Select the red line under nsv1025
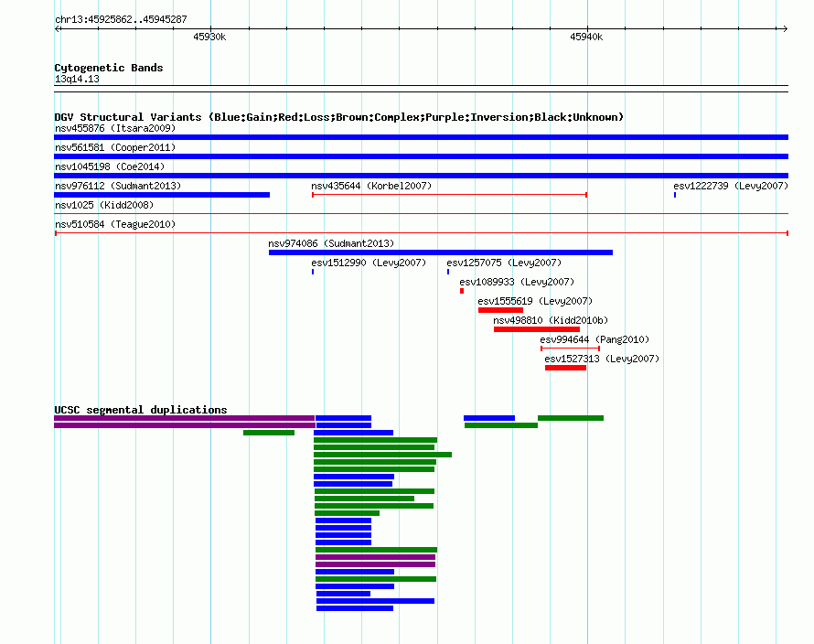Screen dimensions: 814x644 click(x=421, y=213)
